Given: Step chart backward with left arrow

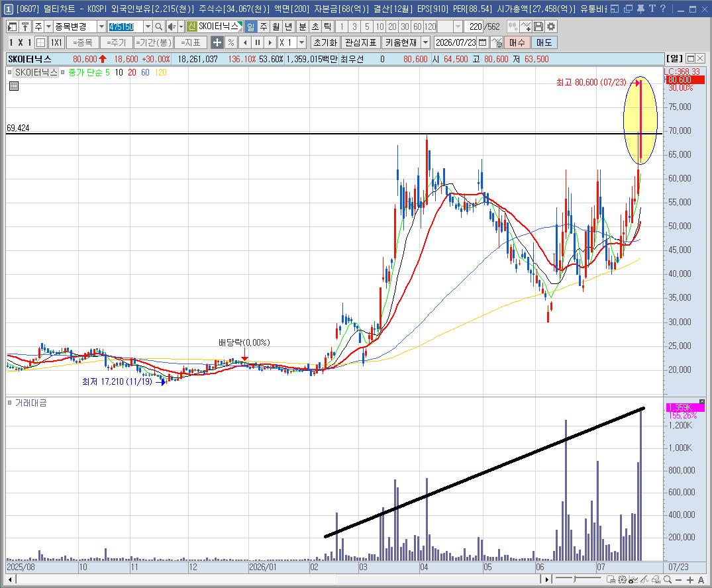Looking at the screenshot, I should [x=245, y=42].
